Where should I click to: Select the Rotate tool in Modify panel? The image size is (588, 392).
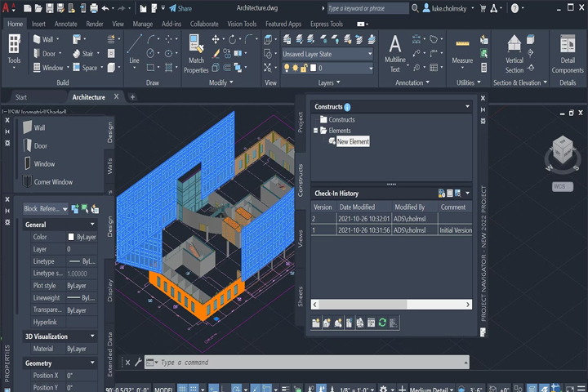click(232, 39)
